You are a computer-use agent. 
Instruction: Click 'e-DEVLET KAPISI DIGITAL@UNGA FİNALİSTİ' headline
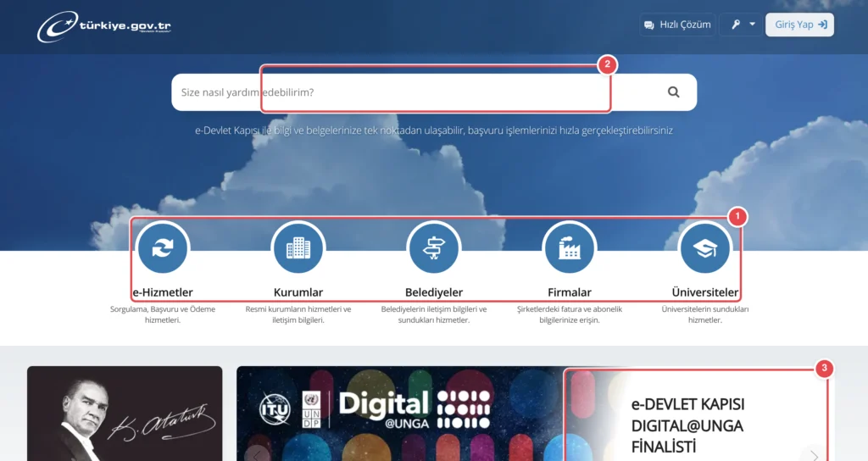pos(687,425)
